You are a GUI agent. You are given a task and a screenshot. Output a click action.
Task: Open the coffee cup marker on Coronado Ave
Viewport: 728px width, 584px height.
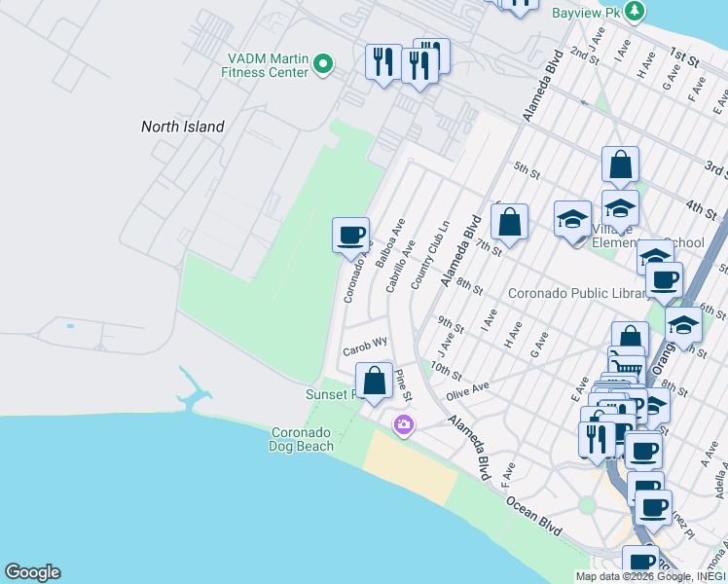click(x=351, y=237)
